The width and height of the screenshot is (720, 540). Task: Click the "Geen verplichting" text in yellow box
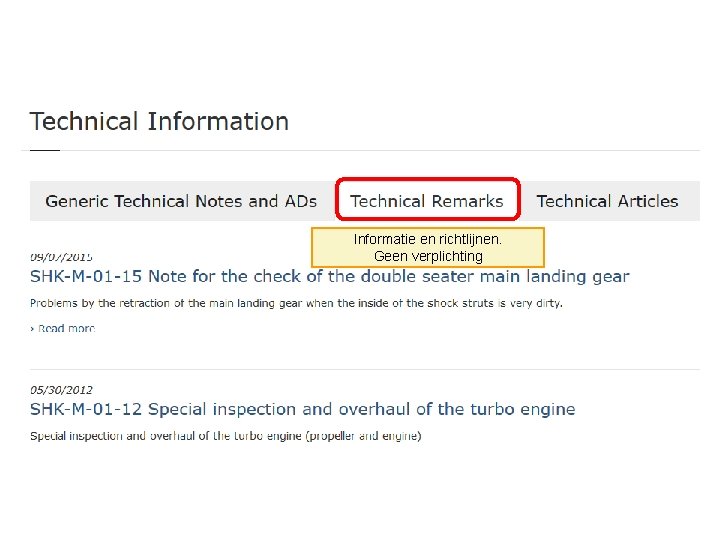tap(428, 256)
